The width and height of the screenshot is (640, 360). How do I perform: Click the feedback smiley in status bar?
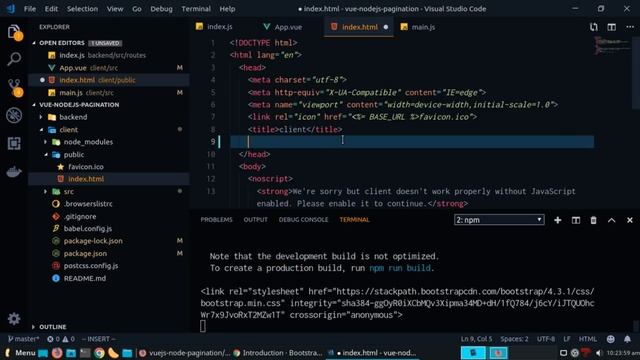611,339
